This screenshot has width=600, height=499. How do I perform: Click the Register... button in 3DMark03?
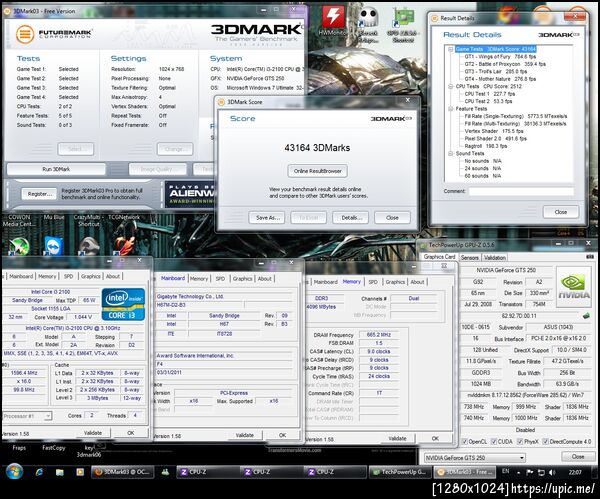point(39,194)
